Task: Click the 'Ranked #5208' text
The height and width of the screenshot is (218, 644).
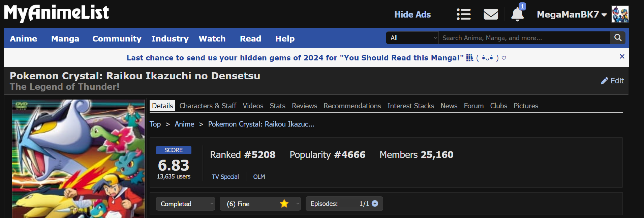Action: coord(243,155)
